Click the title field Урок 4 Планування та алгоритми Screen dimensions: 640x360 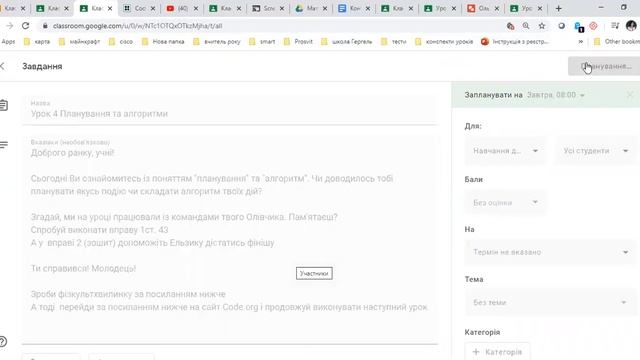[229, 110]
